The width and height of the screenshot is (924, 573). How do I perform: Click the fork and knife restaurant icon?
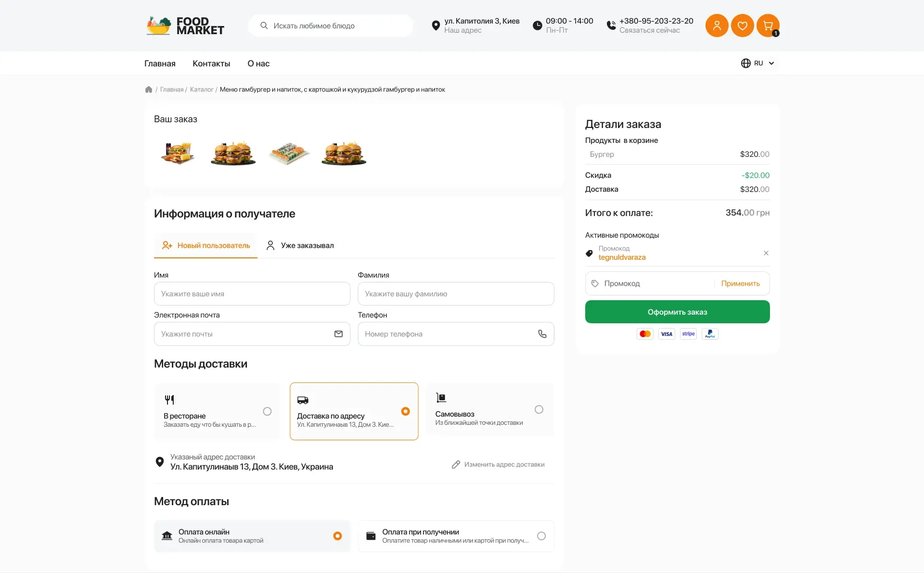169,399
